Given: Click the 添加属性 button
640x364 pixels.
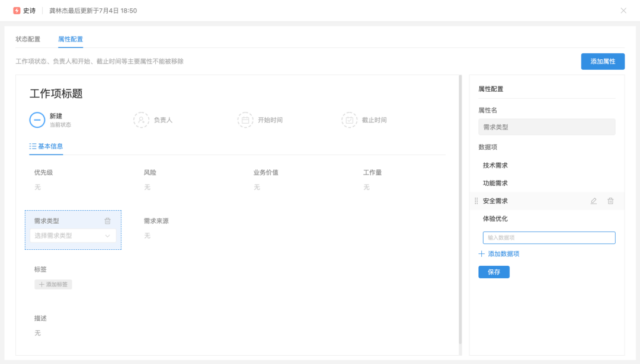Looking at the screenshot, I should click(603, 62).
